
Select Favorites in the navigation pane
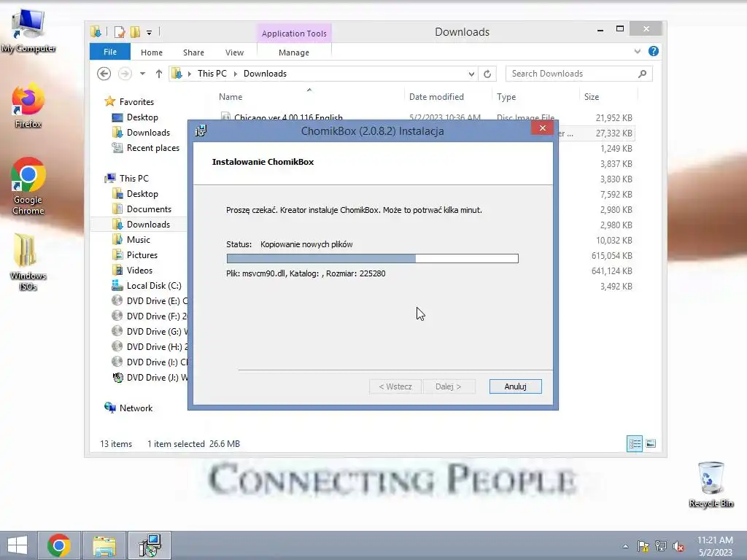(x=136, y=102)
